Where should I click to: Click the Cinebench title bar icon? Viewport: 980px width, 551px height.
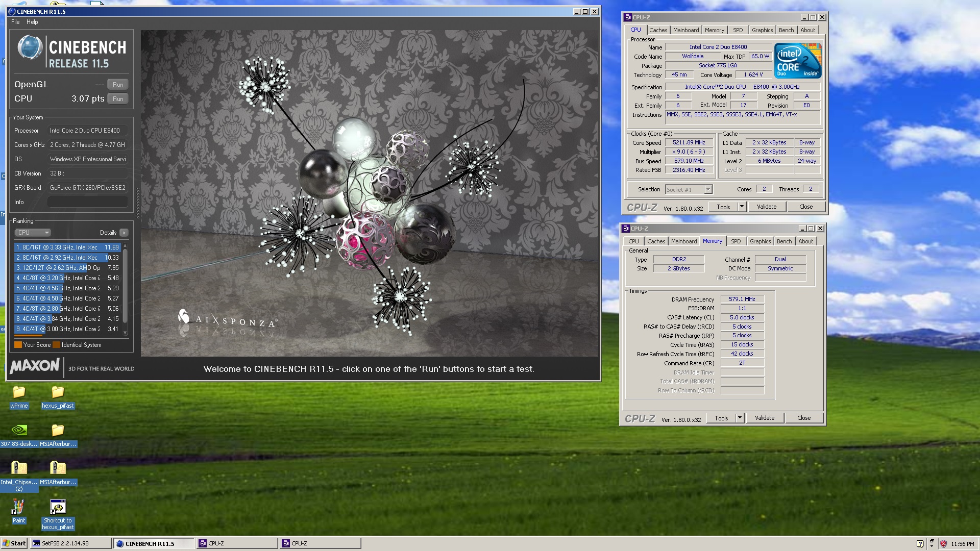(12, 11)
